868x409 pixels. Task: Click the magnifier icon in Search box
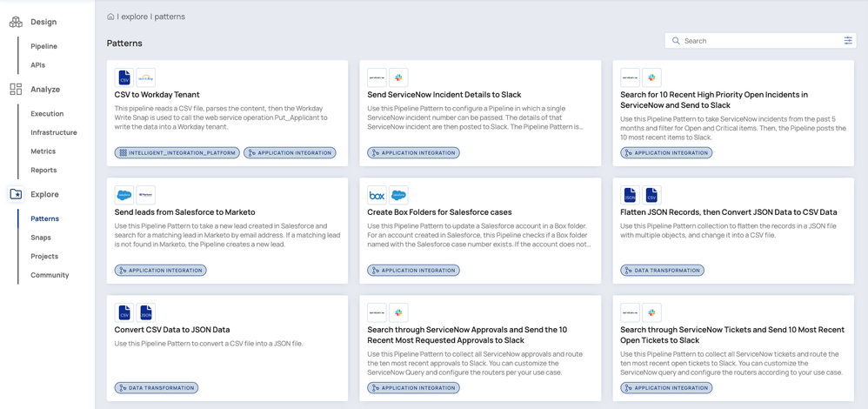[676, 40]
